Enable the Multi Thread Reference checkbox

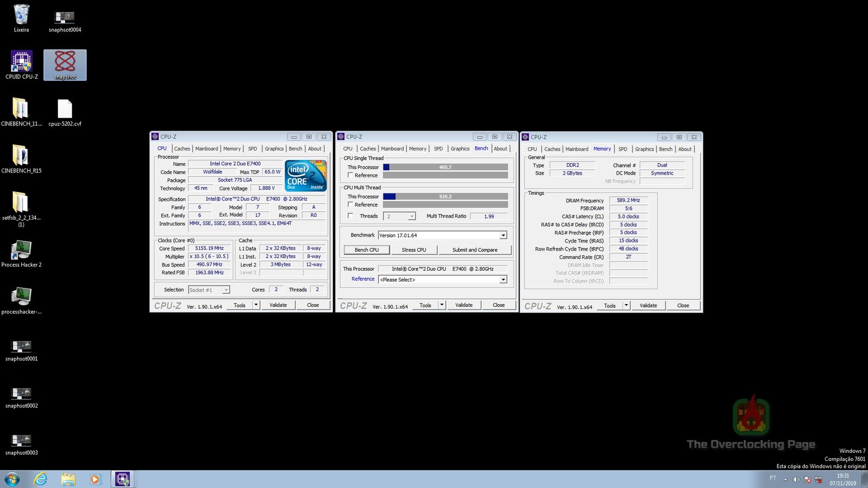pyautogui.click(x=350, y=204)
